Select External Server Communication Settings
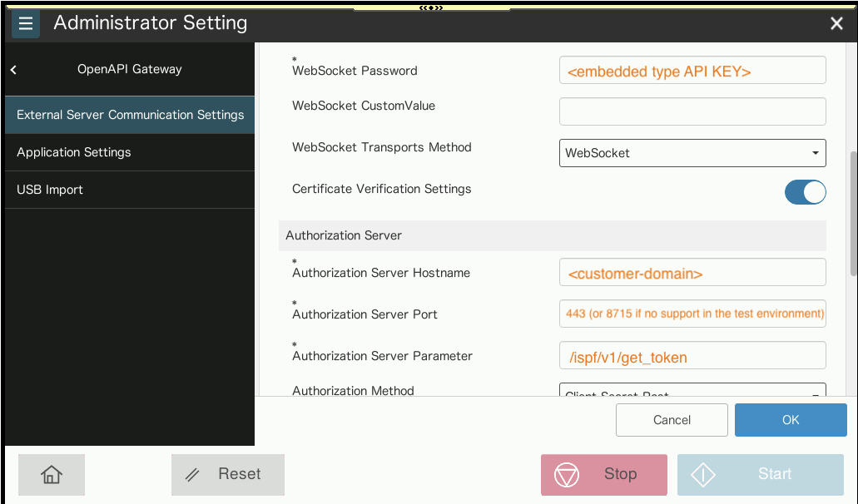Image resolution: width=858 pixels, height=504 pixels. [130, 115]
